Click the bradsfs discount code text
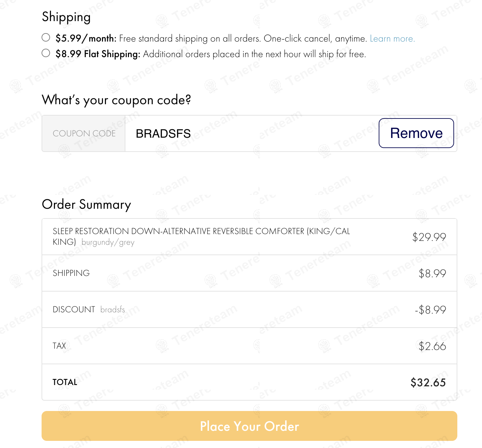This screenshot has width=482, height=448. coord(112,310)
